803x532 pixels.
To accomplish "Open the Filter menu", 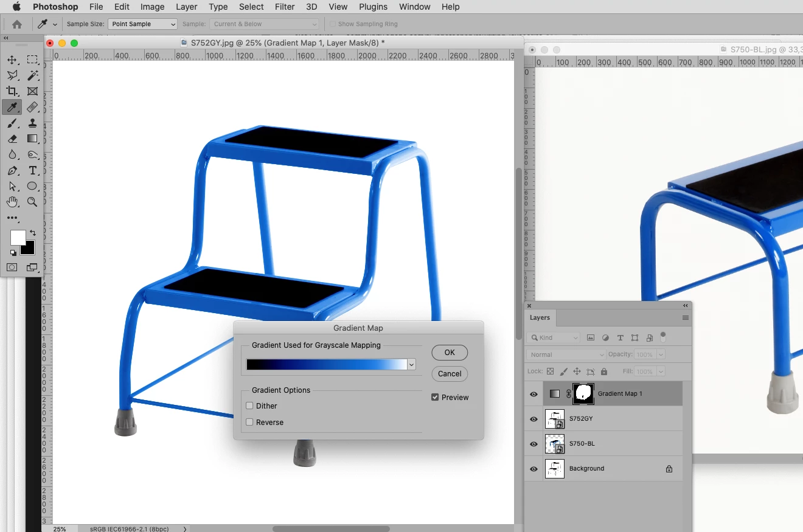I will (285, 7).
